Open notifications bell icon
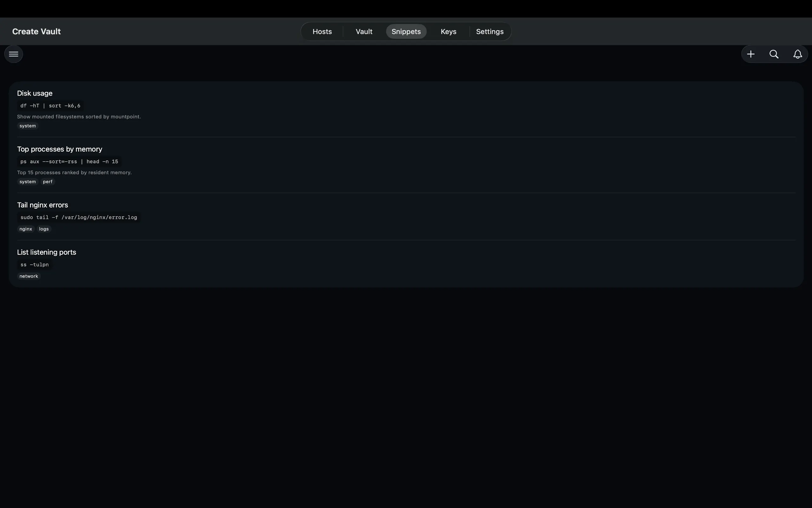The height and width of the screenshot is (508, 812). [x=798, y=54]
